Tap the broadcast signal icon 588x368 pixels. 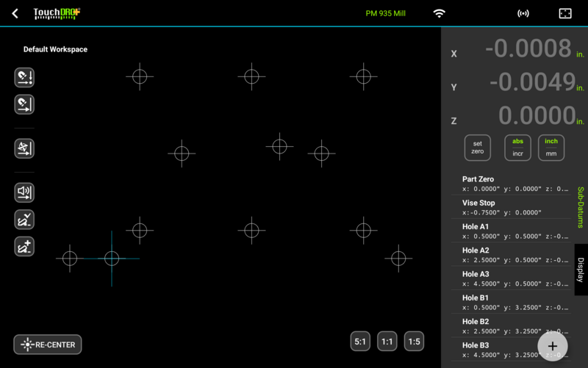[523, 13]
